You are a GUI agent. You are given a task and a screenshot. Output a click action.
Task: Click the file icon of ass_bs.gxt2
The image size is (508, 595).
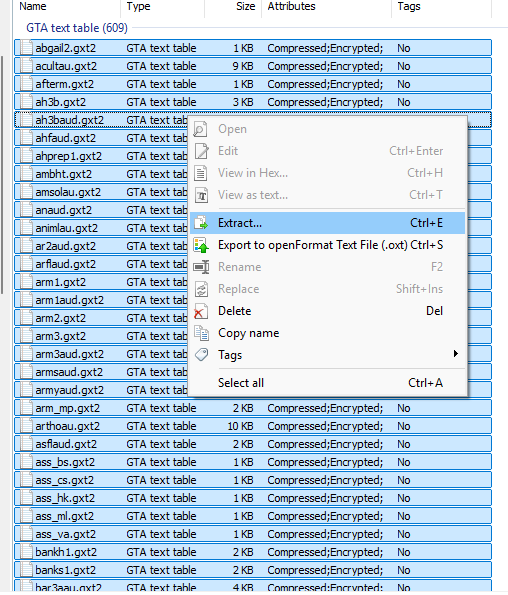pyautogui.click(x=26, y=462)
